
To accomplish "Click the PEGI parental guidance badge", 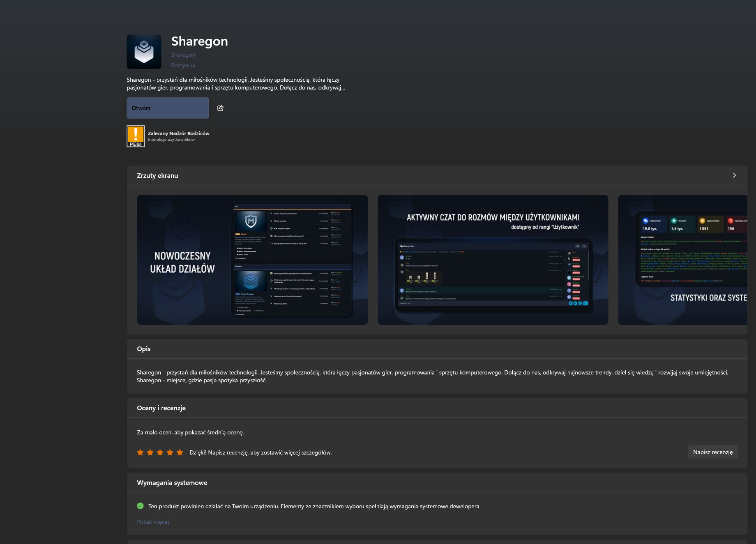I will [136, 136].
